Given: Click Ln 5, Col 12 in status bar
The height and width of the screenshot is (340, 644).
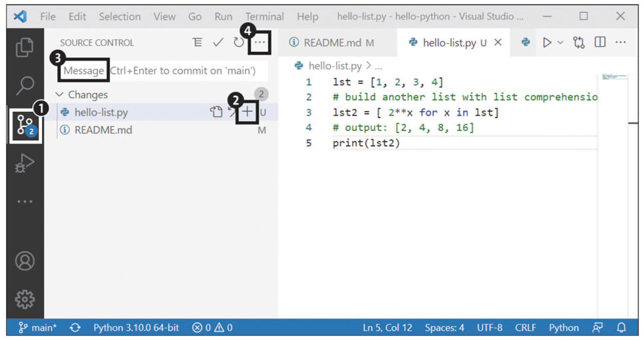Looking at the screenshot, I should tap(387, 327).
